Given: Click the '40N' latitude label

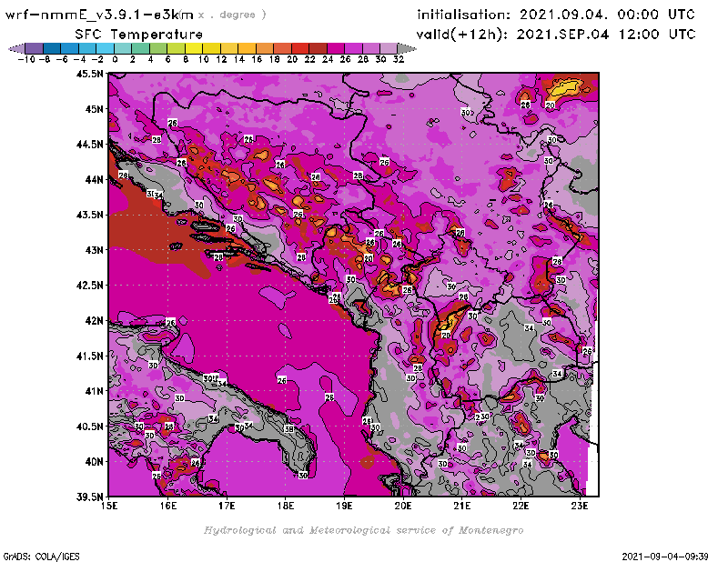Looking at the screenshot, I should click(x=94, y=461).
